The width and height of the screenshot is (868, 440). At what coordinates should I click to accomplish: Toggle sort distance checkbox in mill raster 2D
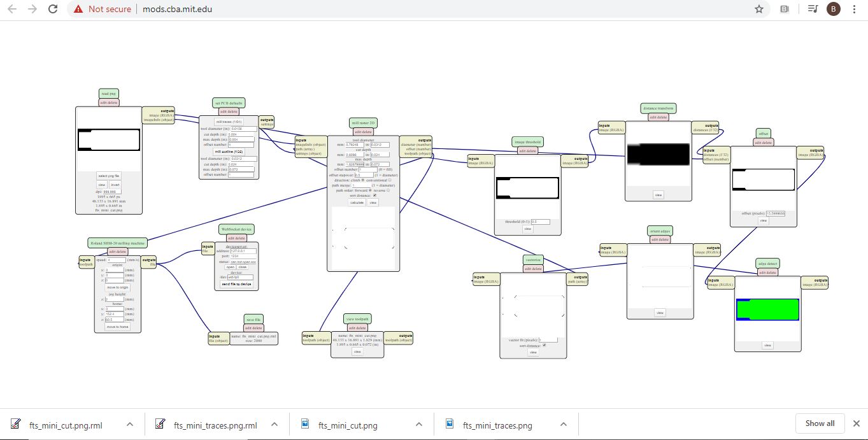pos(374,195)
